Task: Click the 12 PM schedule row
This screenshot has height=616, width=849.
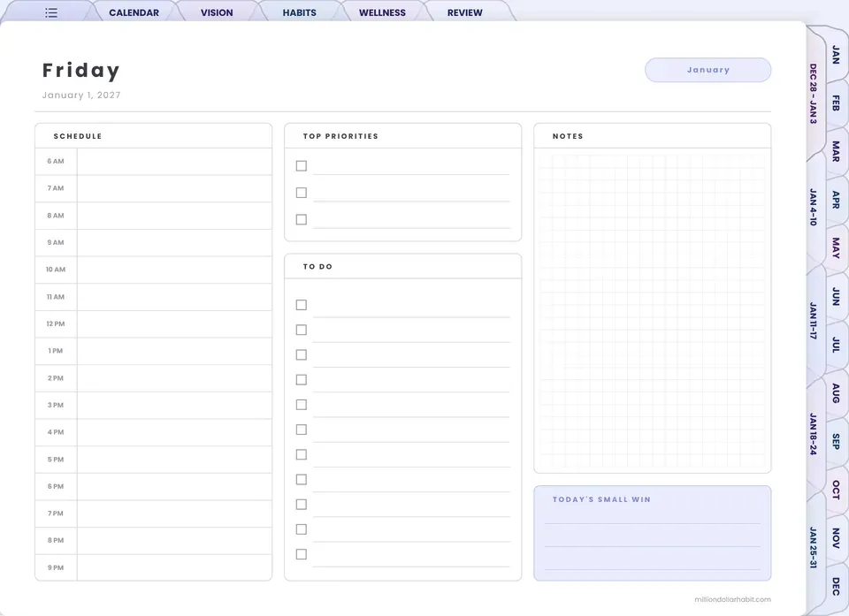Action: (x=153, y=323)
